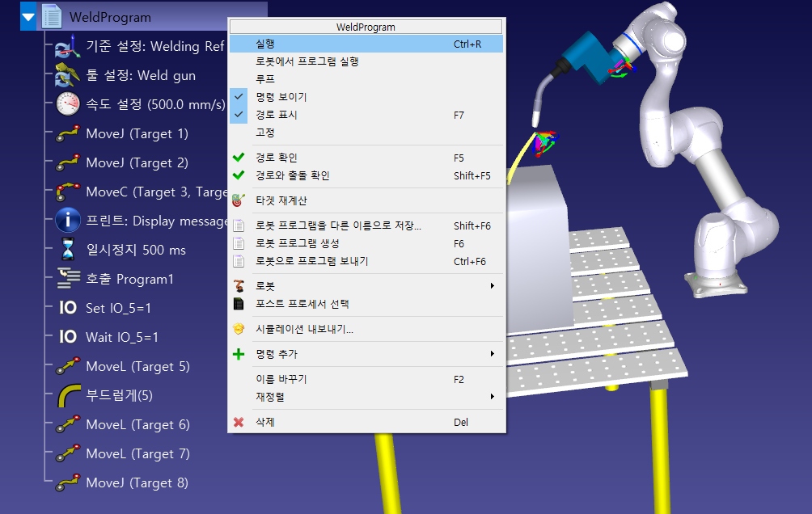Select the Set IO_5=1 instruction

pyautogui.click(x=118, y=308)
